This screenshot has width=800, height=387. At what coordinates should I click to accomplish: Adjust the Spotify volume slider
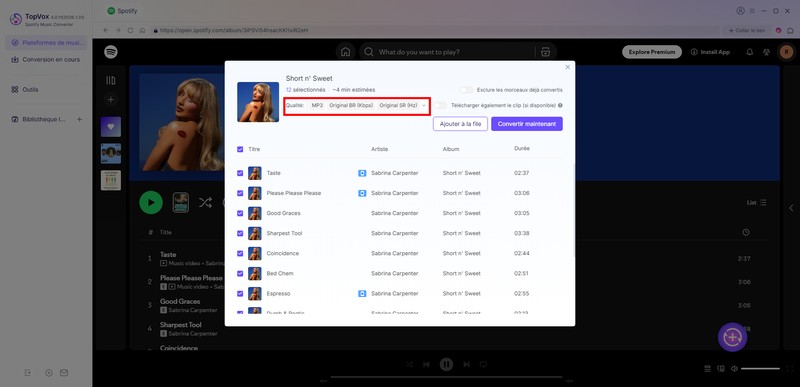tap(760, 368)
